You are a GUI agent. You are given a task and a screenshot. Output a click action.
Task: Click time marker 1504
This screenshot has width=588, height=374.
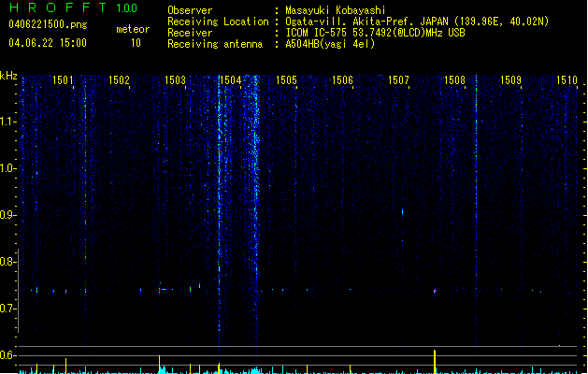231,80
